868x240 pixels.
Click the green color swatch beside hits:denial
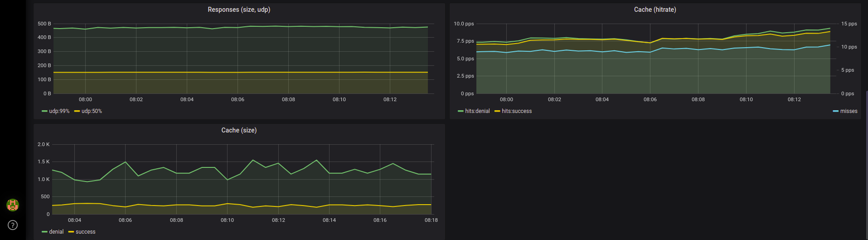click(461, 111)
